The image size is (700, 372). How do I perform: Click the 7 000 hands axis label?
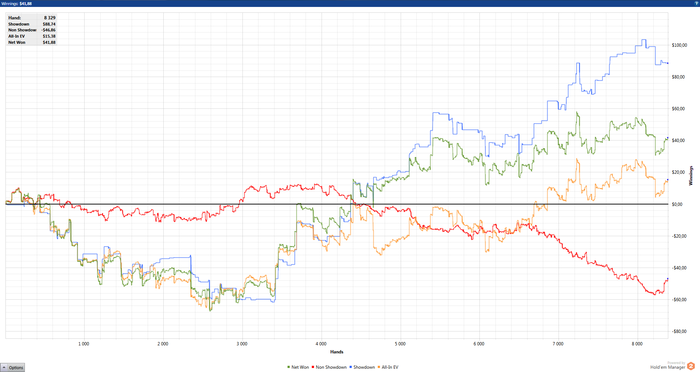pyautogui.click(x=558, y=344)
